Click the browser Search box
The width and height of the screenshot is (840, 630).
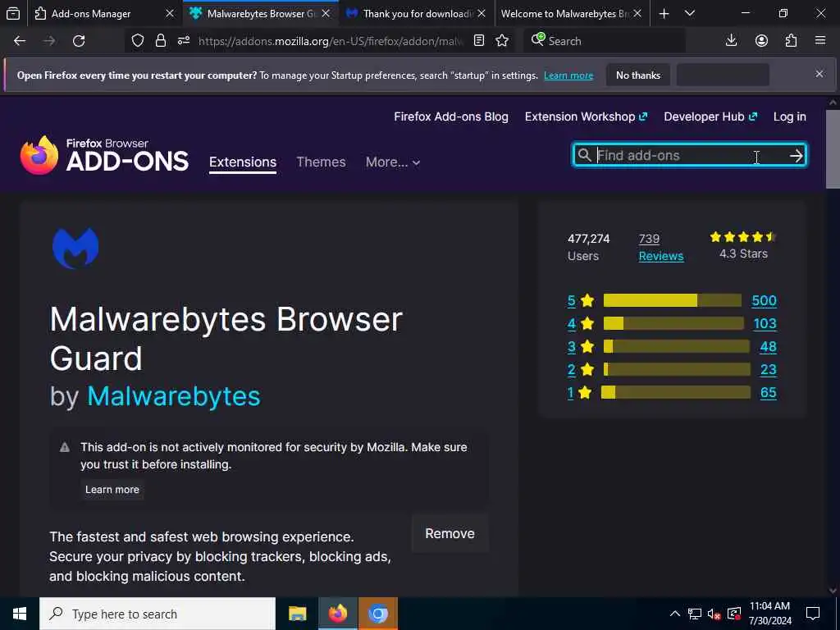coord(605,41)
